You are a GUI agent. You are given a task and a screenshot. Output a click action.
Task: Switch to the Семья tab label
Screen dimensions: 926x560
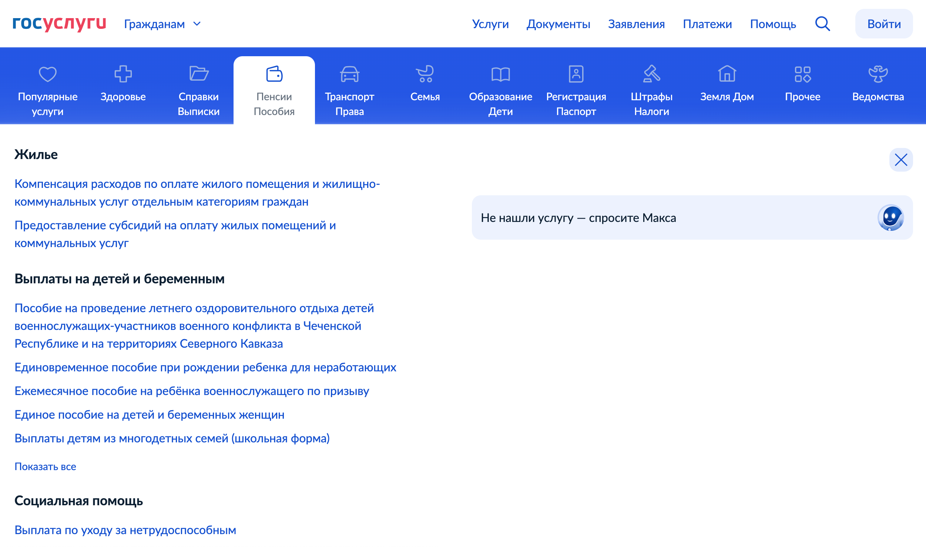pyautogui.click(x=425, y=97)
